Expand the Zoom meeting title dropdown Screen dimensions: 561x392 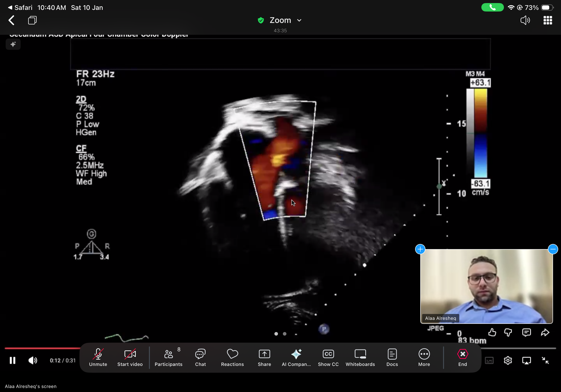(299, 20)
